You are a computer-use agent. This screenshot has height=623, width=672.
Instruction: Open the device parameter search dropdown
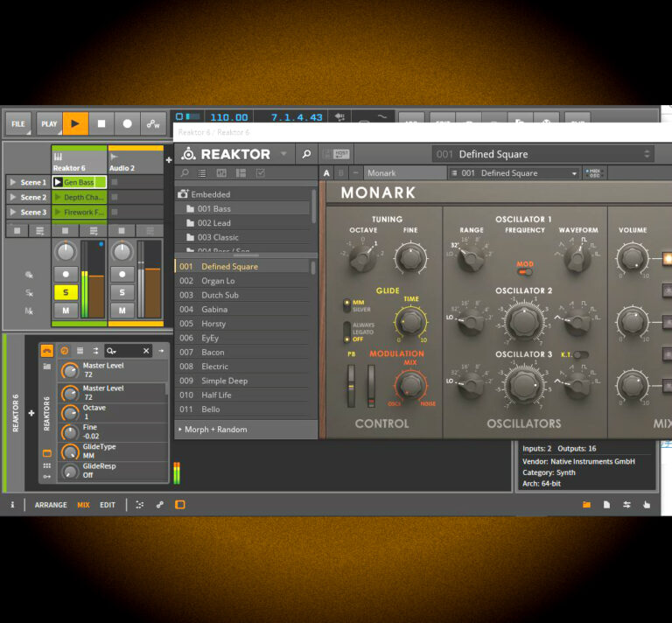coord(111,351)
